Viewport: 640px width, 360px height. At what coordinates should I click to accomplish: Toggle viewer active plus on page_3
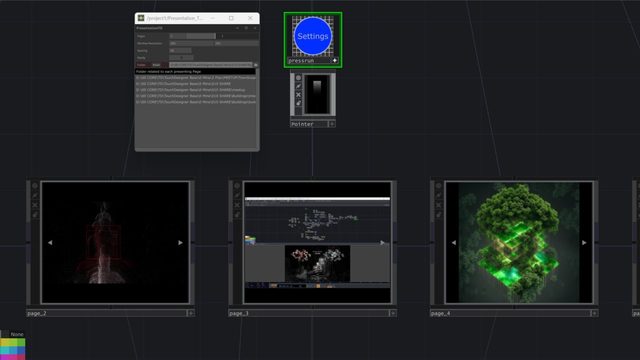[393, 313]
